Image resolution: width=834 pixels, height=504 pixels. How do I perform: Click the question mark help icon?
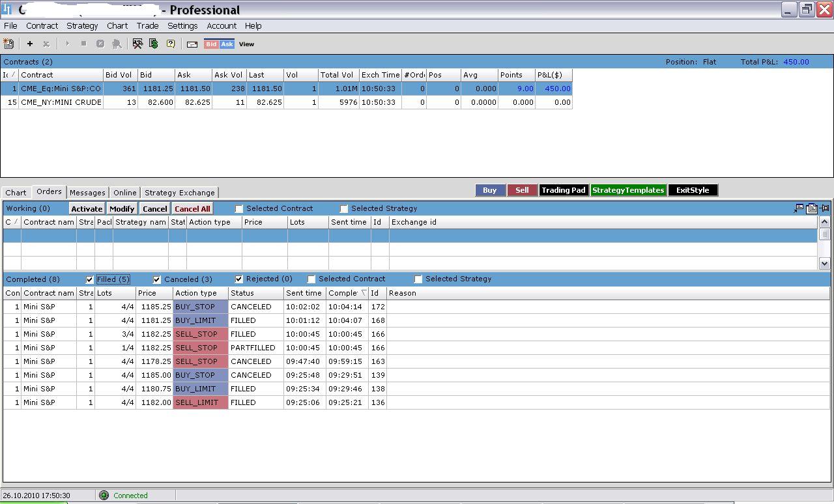click(x=171, y=44)
